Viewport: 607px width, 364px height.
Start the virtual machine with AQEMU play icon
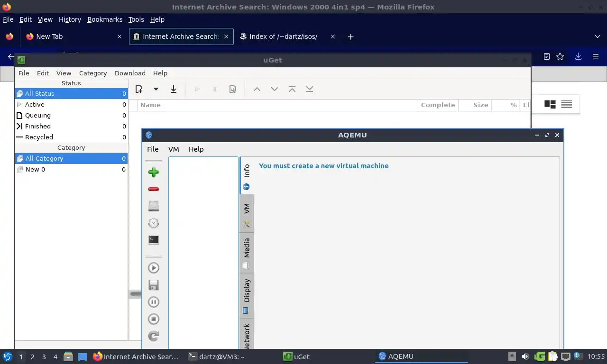pos(153,268)
